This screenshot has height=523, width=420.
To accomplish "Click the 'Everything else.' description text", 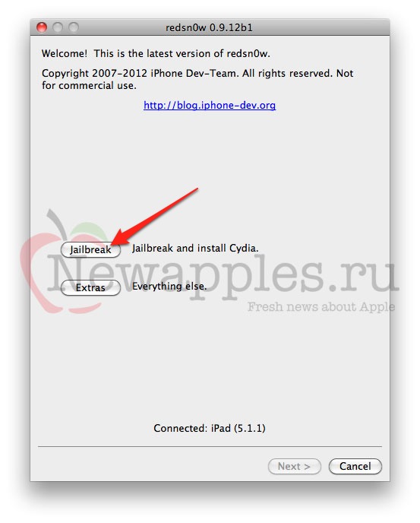I will point(169,286).
